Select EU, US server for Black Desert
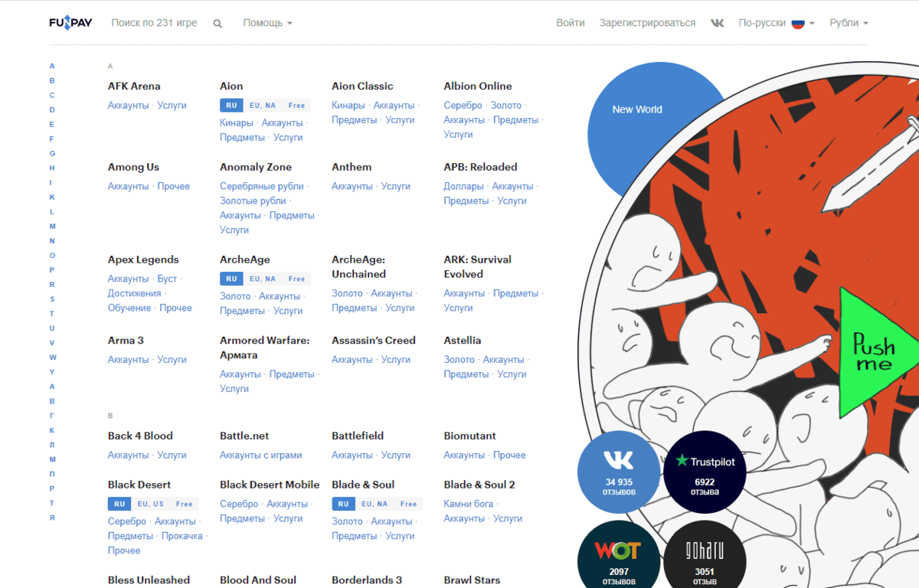 pos(151,504)
